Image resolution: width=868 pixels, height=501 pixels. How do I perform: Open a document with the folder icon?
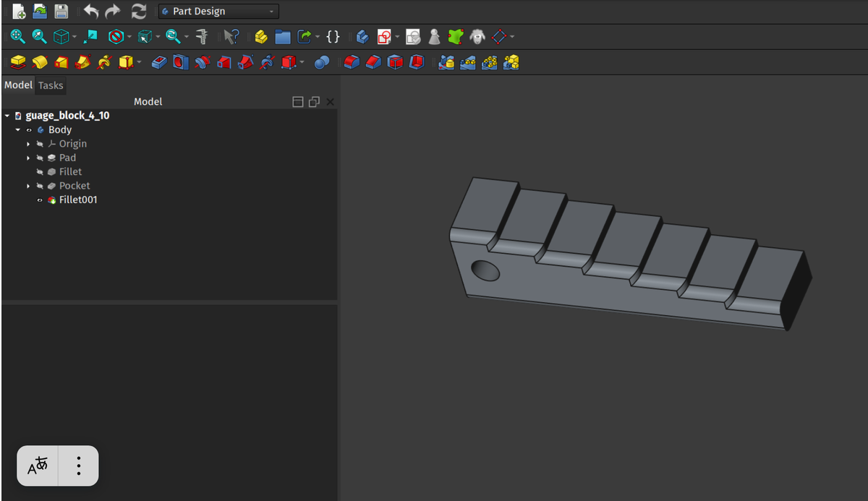40,12
